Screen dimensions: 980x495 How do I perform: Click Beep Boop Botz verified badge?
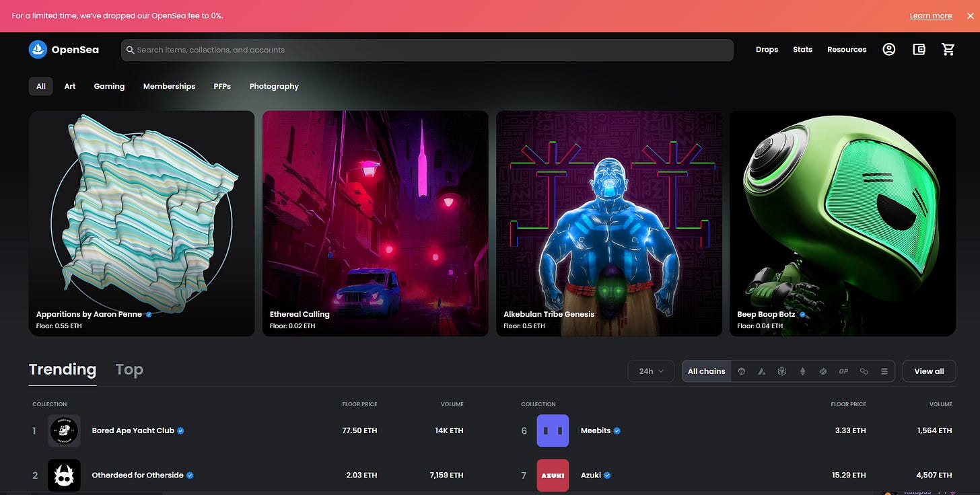[802, 314]
